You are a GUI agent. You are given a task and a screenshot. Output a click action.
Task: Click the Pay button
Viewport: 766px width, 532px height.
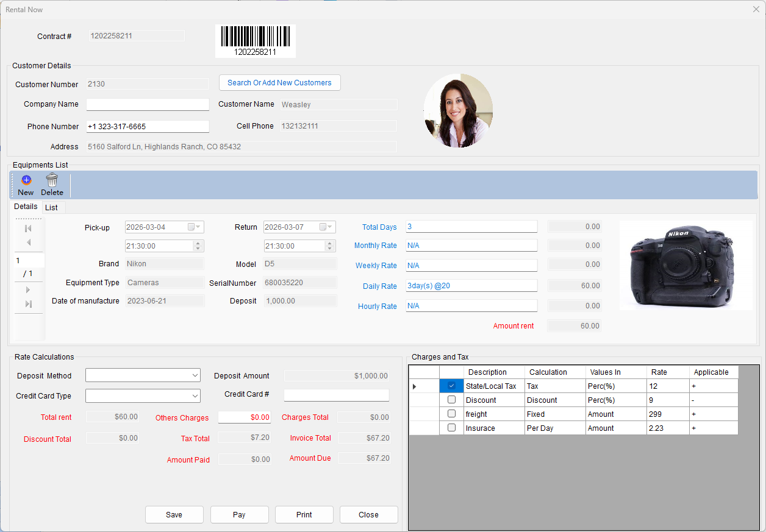[239, 514]
